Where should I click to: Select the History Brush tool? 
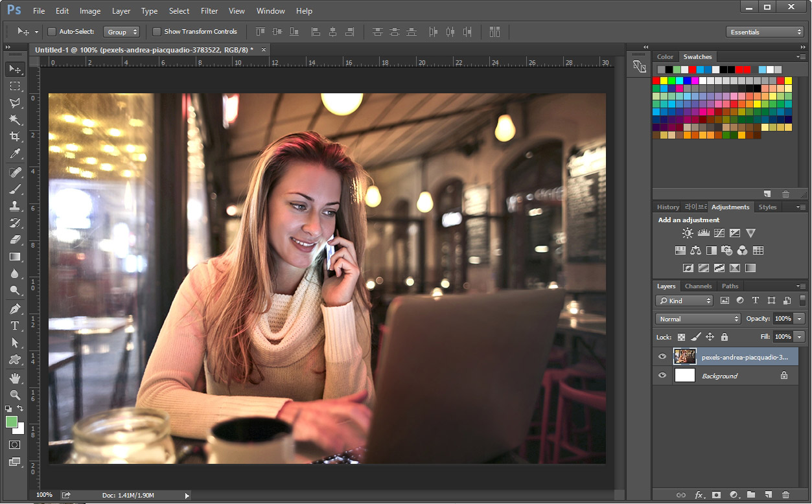(15, 223)
